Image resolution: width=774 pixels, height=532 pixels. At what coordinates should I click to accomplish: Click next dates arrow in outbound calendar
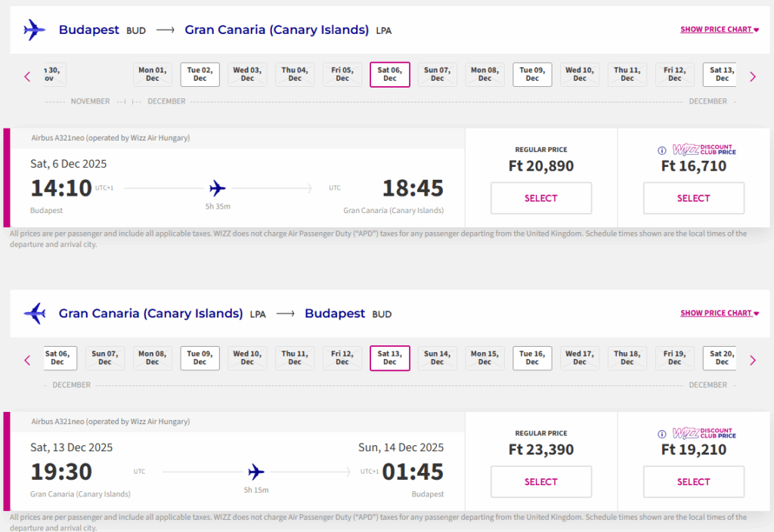pos(752,76)
